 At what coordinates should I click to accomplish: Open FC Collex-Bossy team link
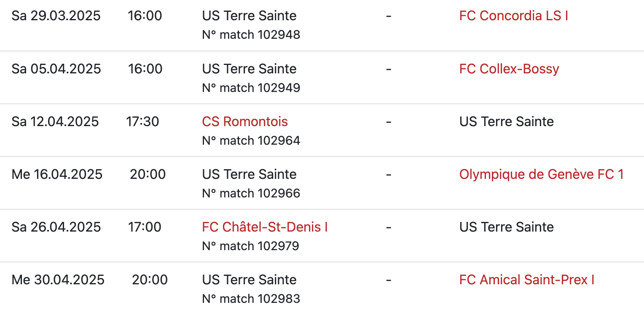pos(509,69)
